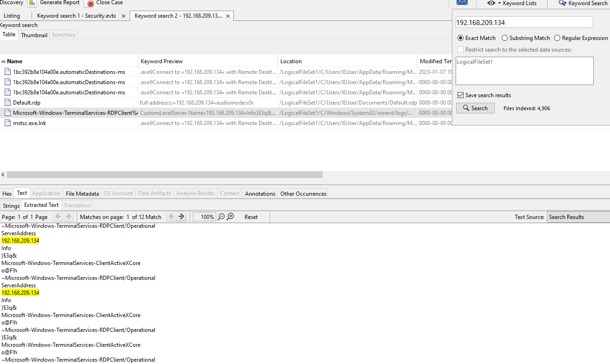The height and width of the screenshot is (364, 610).
Task: Select the Exact Match radio button
Action: (460, 38)
